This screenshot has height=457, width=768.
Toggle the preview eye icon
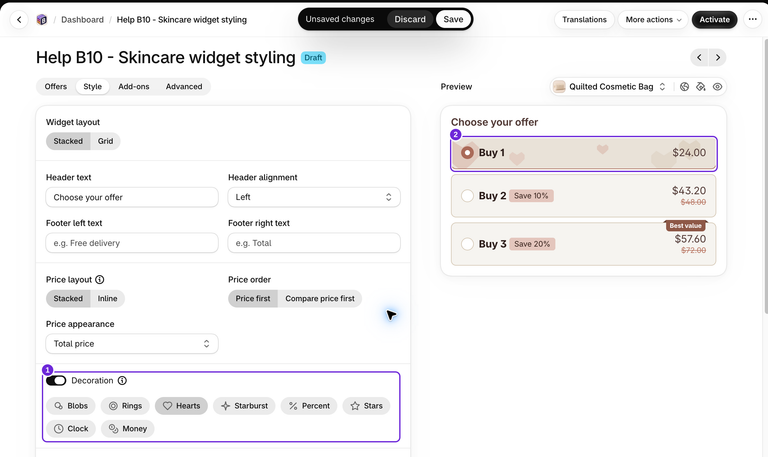pyautogui.click(x=718, y=87)
